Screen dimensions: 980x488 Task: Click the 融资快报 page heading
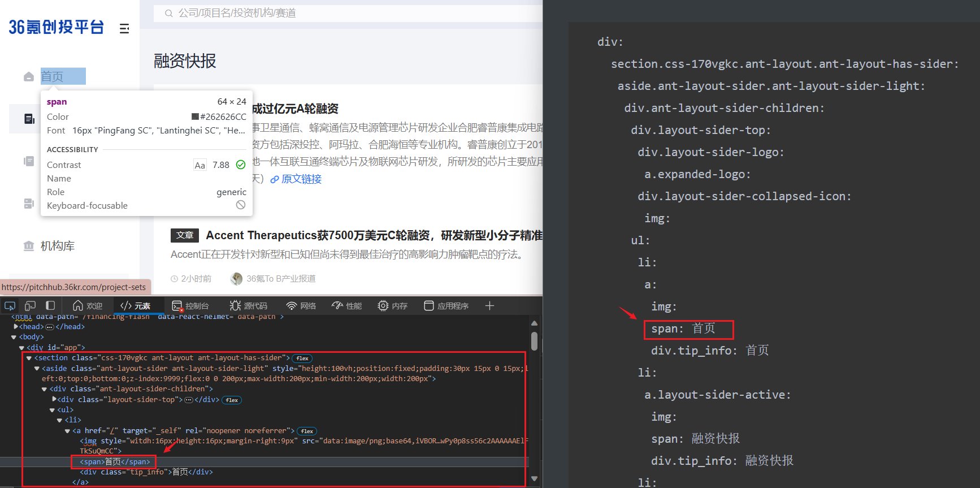click(x=185, y=61)
